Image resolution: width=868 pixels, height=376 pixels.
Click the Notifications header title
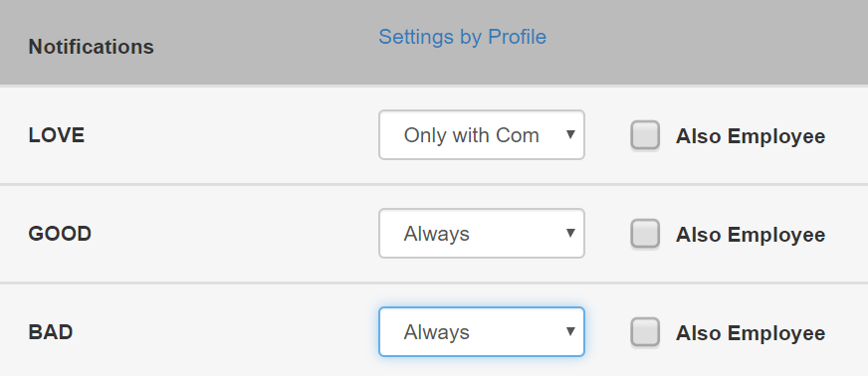(92, 47)
